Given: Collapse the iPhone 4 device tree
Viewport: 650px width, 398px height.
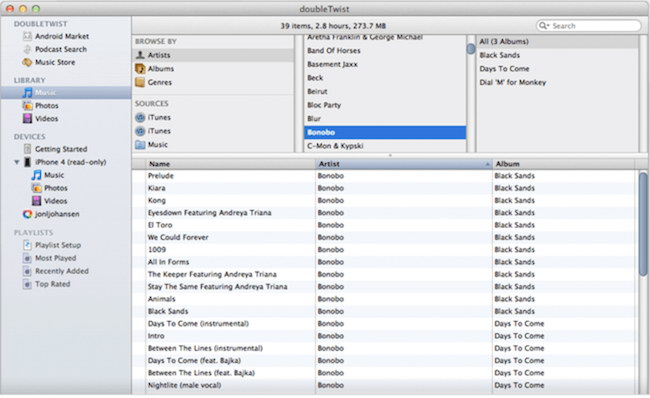Looking at the screenshot, I should (17, 162).
